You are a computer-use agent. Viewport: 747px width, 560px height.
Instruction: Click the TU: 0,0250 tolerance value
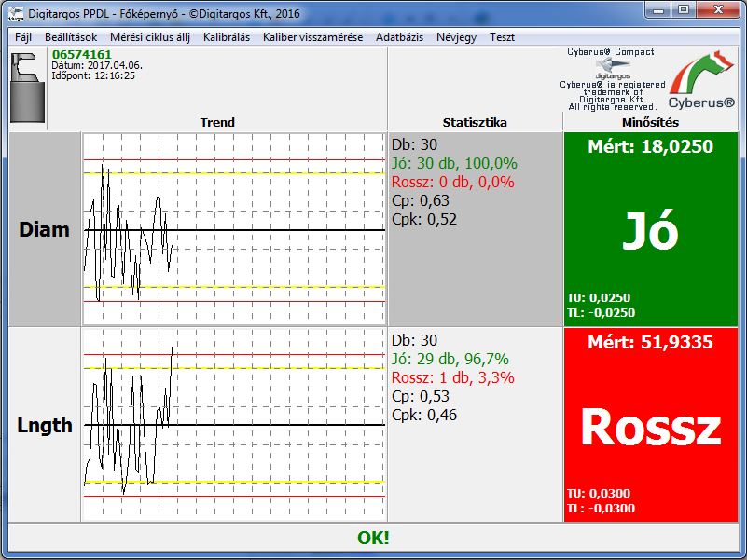click(599, 297)
